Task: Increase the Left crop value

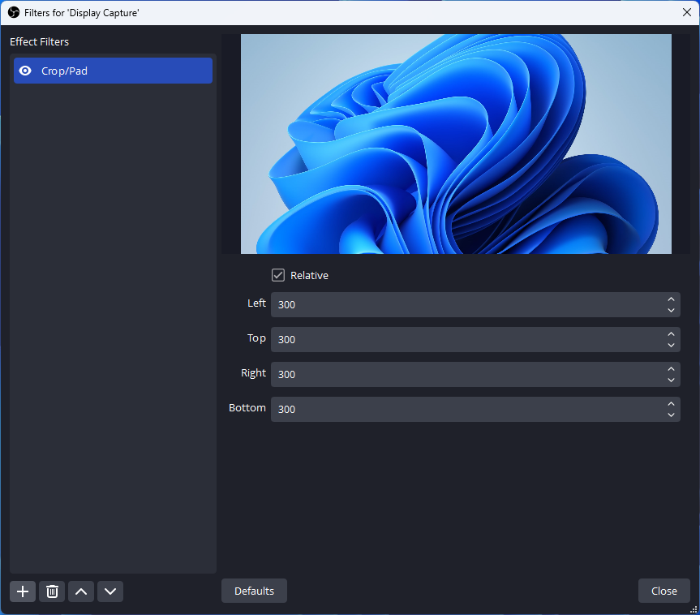Action: tap(671, 299)
